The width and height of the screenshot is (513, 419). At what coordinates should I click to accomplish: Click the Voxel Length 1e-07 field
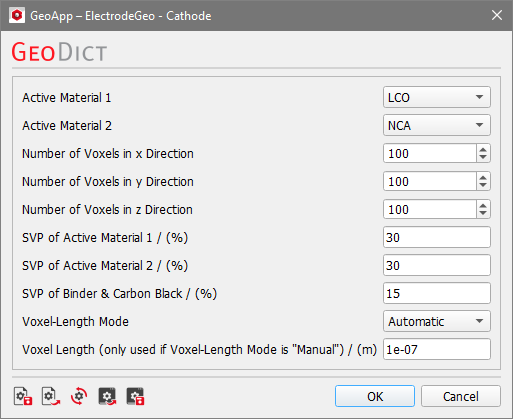[x=437, y=349]
